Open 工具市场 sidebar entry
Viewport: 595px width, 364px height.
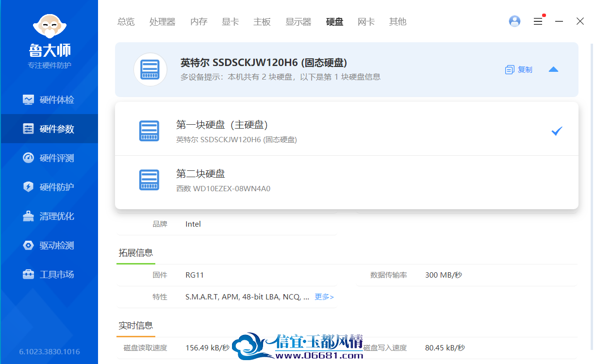click(x=49, y=275)
